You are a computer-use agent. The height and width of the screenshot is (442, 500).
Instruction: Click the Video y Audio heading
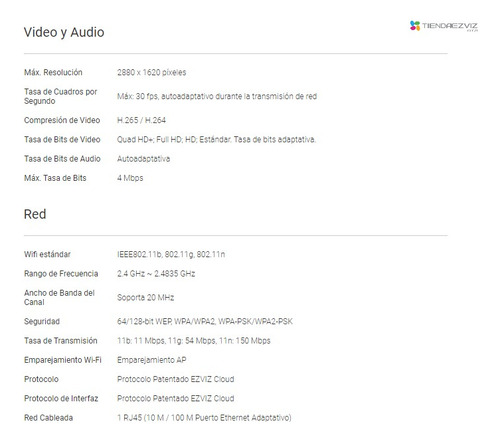click(x=64, y=32)
